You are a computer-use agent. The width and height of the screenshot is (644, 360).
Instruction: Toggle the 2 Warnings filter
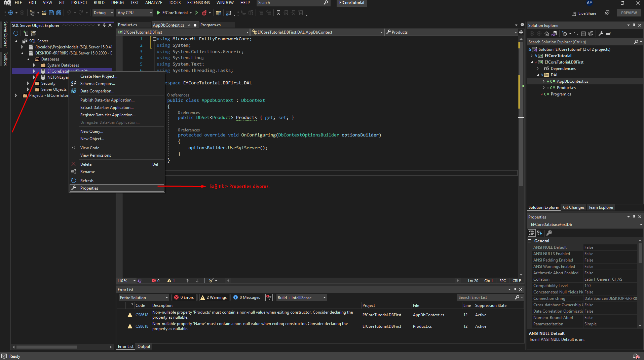point(214,297)
